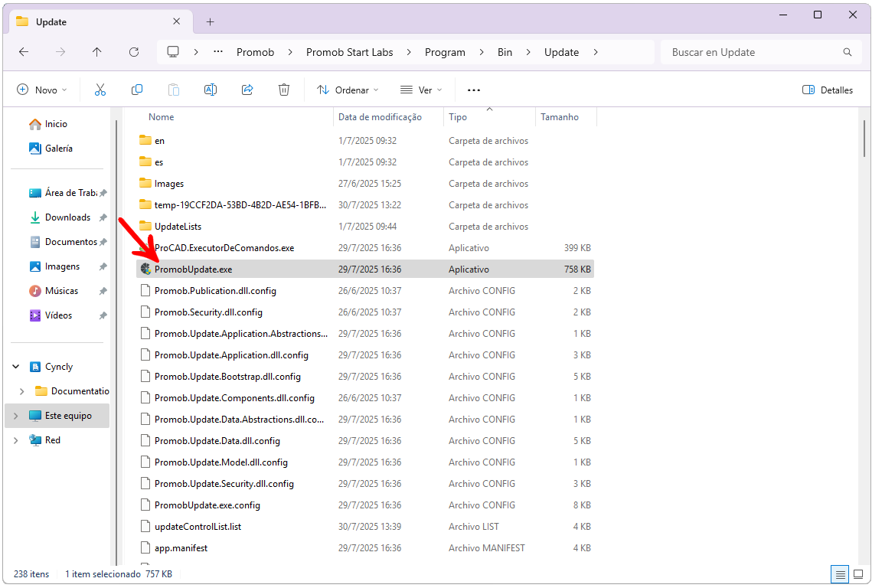Sort by Tamanho column header
The image size is (872, 588).
pyautogui.click(x=560, y=117)
